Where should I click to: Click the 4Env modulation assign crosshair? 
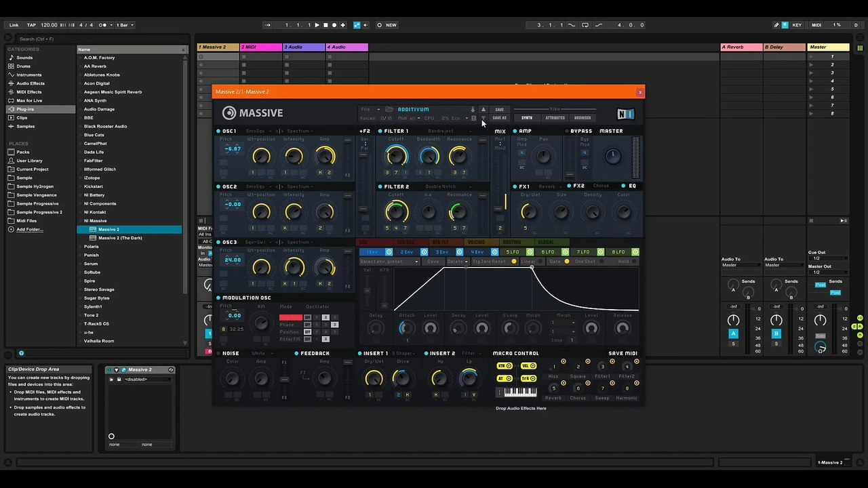(494, 252)
